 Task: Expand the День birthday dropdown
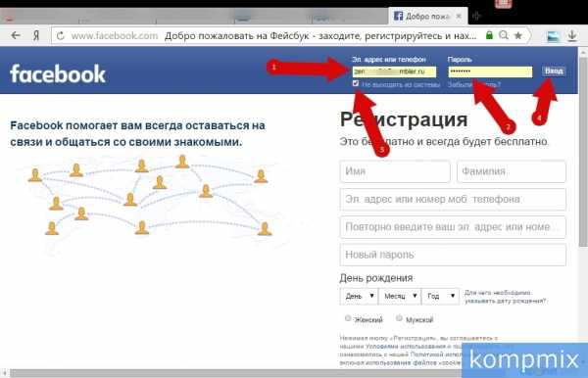point(360,296)
